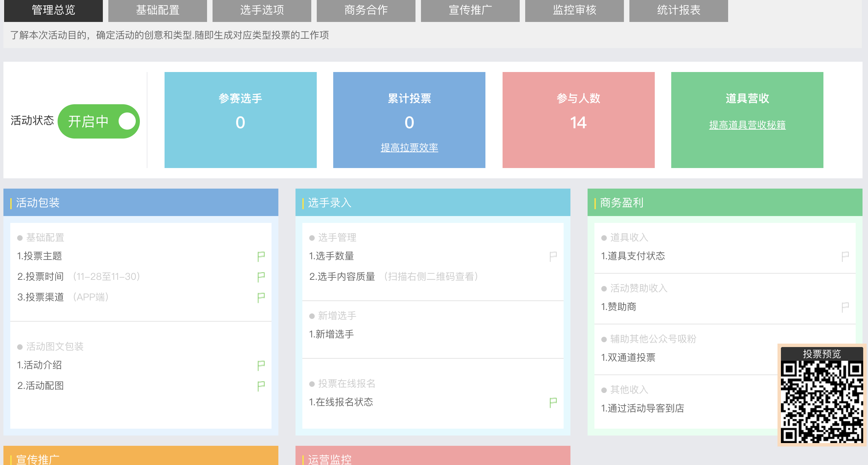The height and width of the screenshot is (465, 868).
Task: Toggle the 开启中 activity status switch
Action: point(99,121)
